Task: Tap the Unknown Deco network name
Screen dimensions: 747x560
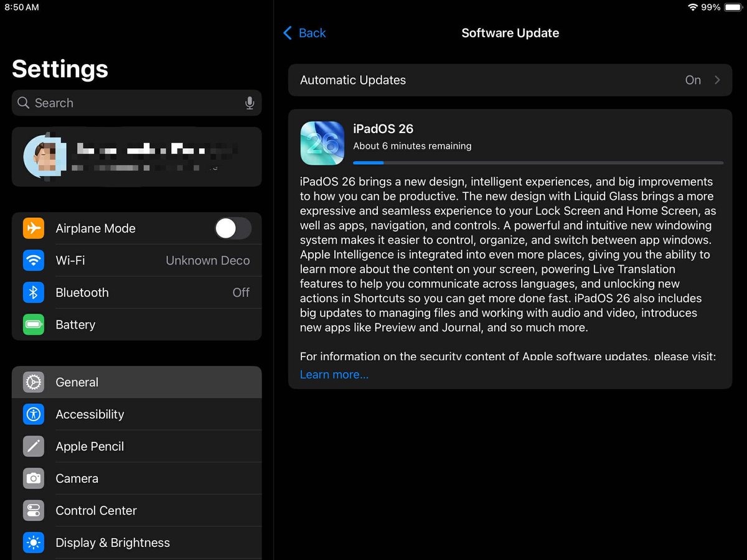Action: point(208,261)
